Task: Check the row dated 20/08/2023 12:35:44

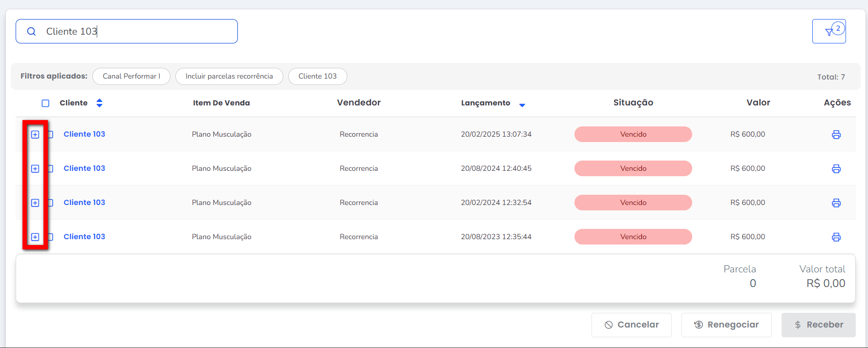Action: (50, 237)
